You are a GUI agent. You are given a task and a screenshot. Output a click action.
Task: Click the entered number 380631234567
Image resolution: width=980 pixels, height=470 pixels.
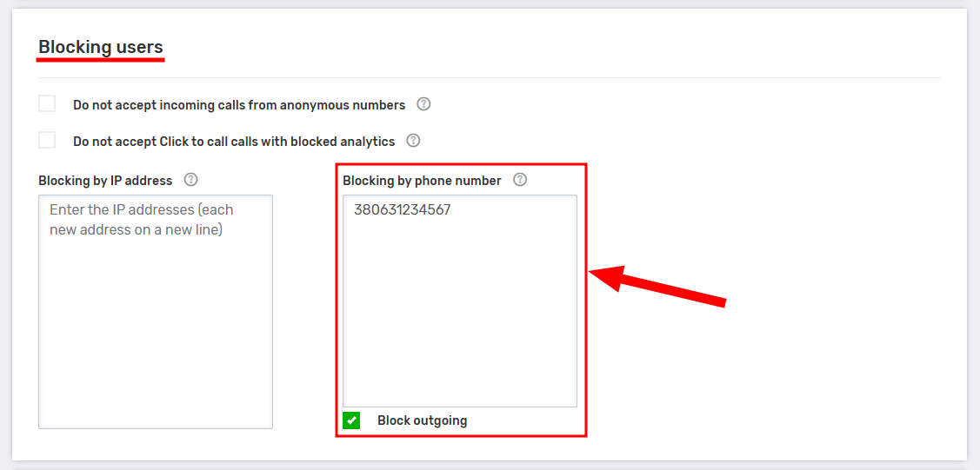[x=402, y=209]
